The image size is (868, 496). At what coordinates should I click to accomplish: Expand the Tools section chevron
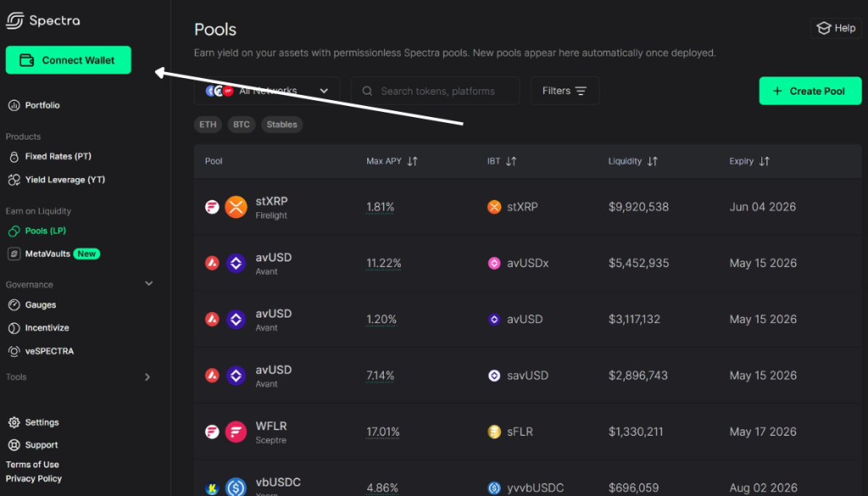click(147, 377)
